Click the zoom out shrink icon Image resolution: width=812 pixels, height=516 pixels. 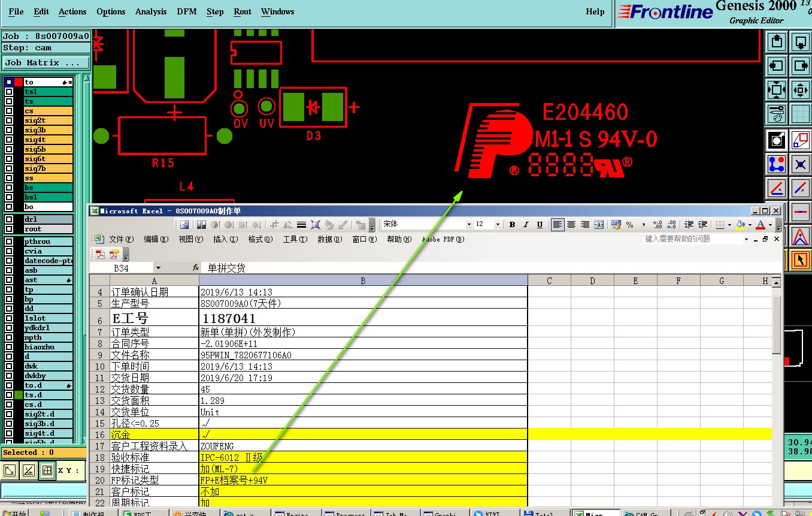pyautogui.click(x=801, y=89)
